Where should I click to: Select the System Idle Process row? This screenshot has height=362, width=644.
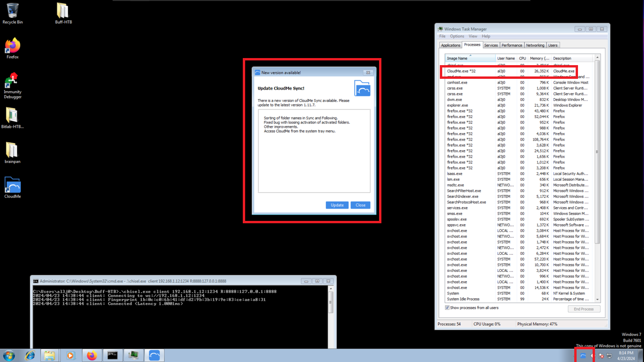click(x=520, y=299)
